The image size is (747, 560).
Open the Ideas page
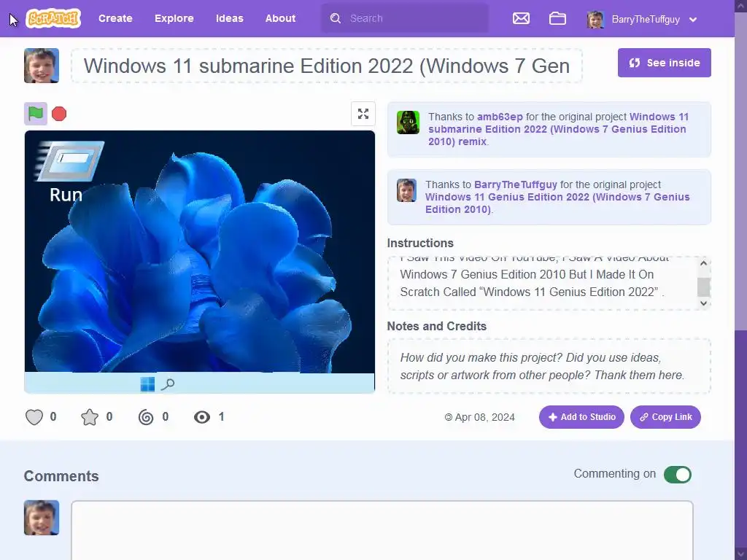pyautogui.click(x=230, y=18)
